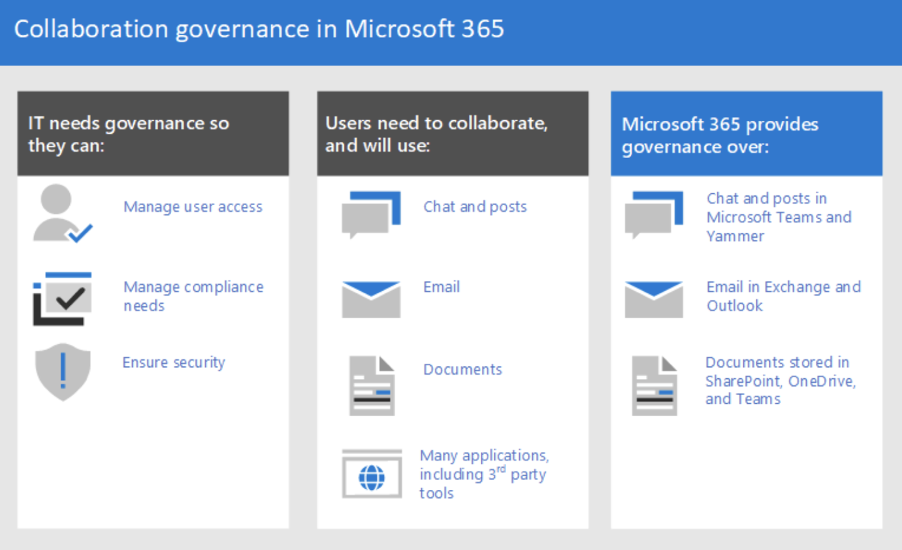Click 'Chat and posts in Microsoft Teams and Yammer'
The image size is (902, 550).
[x=779, y=217]
